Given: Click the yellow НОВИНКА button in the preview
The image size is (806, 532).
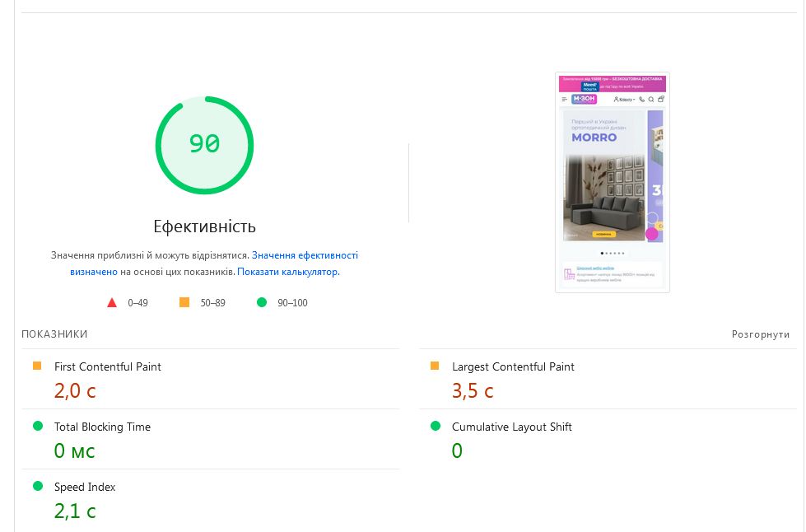Looking at the screenshot, I should pos(604,235).
